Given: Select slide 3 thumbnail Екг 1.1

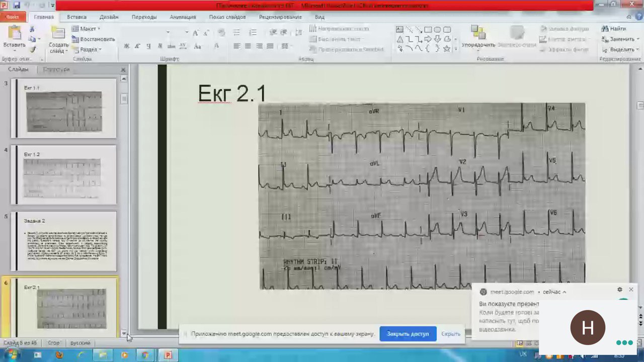Looking at the screenshot, I should point(63,108).
